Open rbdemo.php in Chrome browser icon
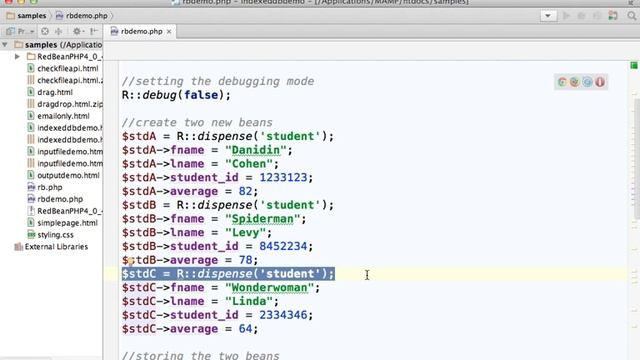This screenshot has width=640, height=360. click(x=562, y=82)
